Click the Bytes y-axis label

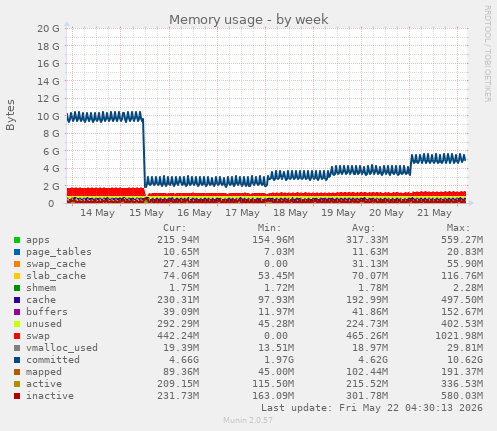point(10,115)
